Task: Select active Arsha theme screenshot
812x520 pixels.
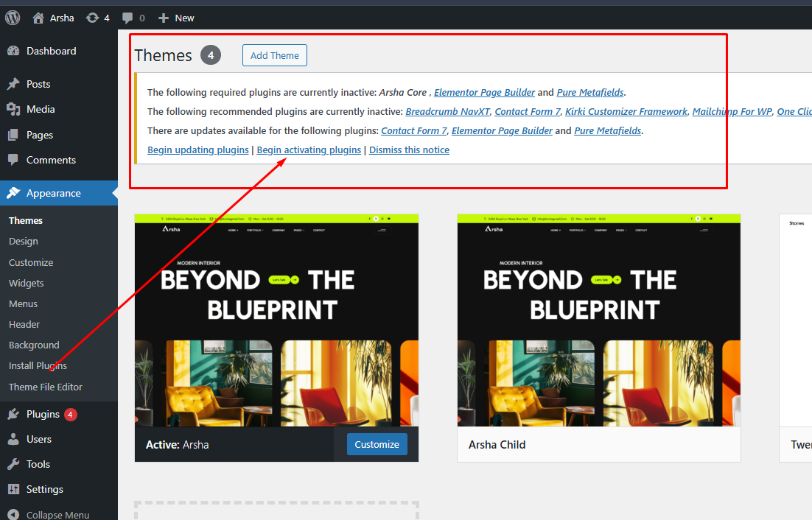Action: tap(276, 320)
